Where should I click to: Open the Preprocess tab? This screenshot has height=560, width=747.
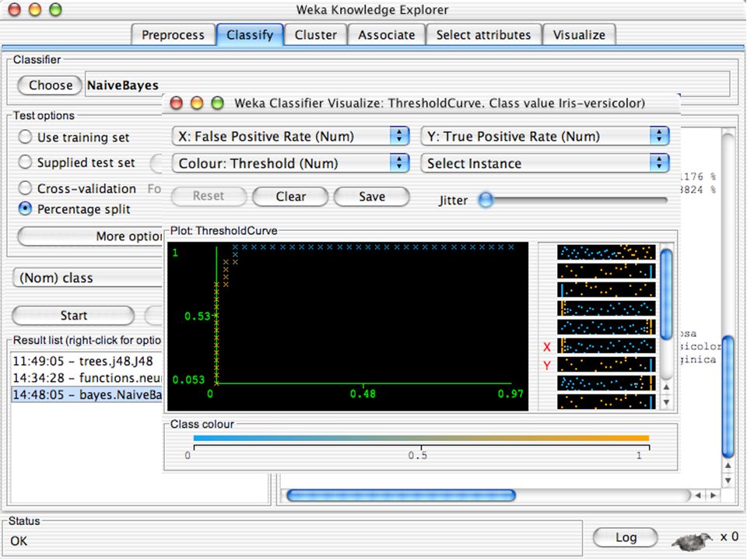[x=173, y=35]
